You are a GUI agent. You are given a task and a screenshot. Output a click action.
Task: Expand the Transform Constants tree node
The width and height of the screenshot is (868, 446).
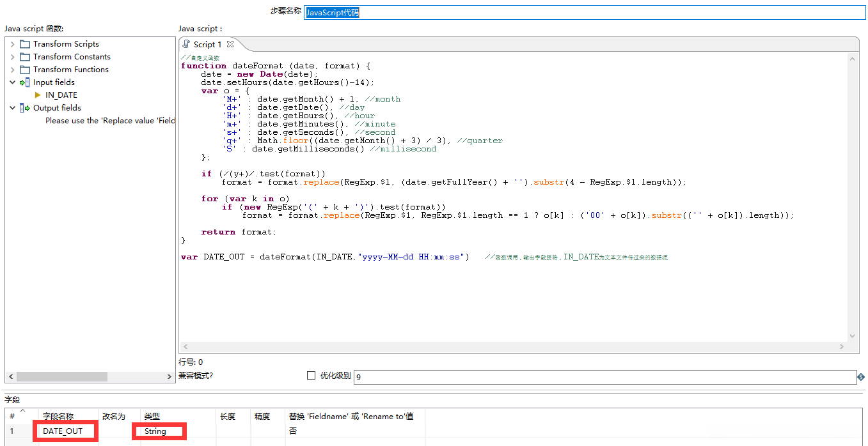point(13,57)
